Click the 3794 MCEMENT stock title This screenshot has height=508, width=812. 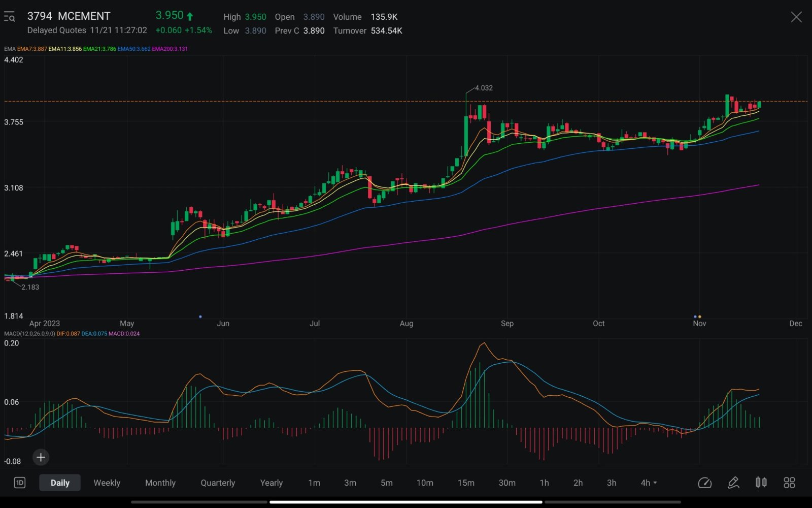[69, 16]
